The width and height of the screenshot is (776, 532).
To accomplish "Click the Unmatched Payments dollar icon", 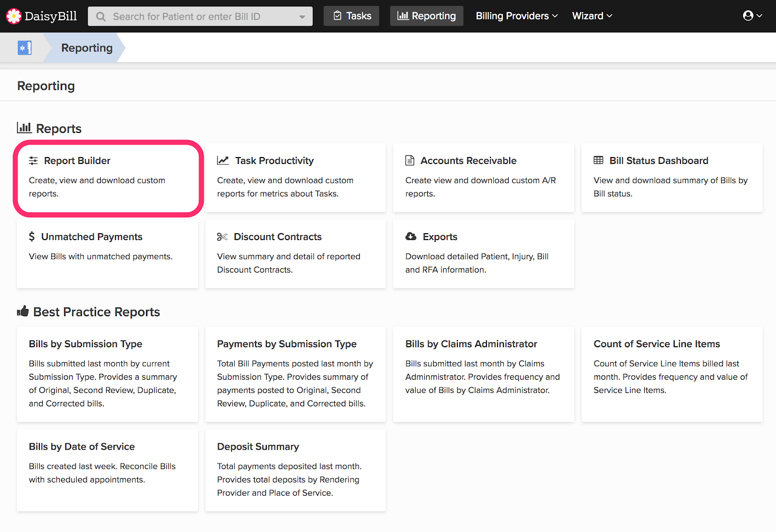I will [32, 237].
